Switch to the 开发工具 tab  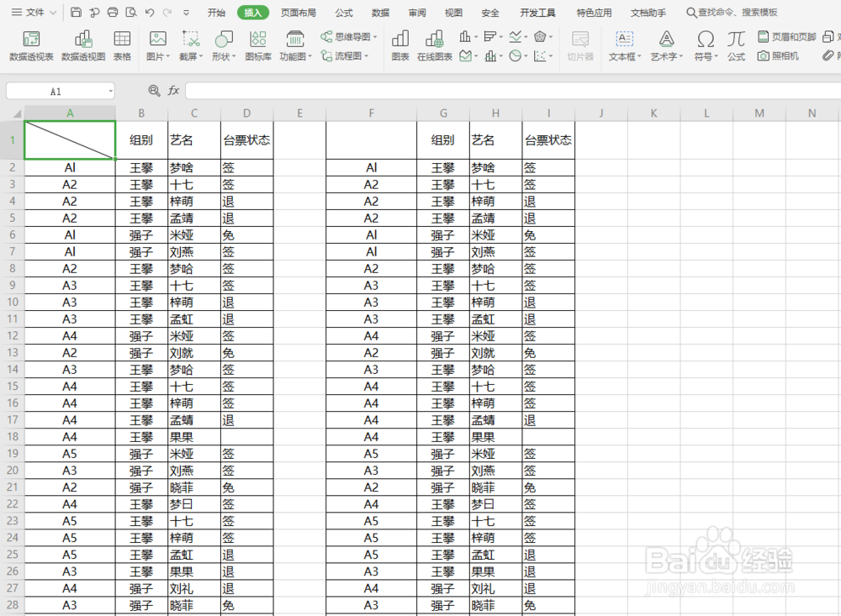[x=537, y=13]
